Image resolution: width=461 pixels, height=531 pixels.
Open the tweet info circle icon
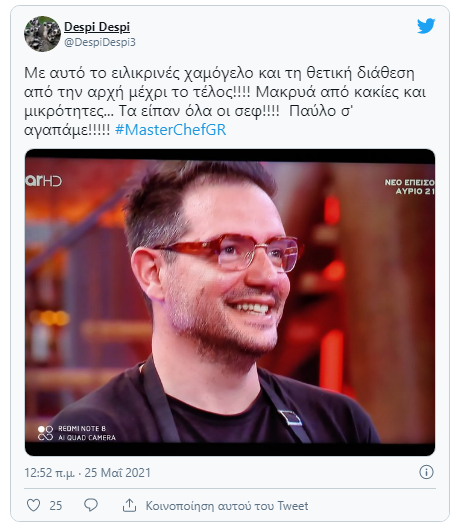(x=426, y=472)
